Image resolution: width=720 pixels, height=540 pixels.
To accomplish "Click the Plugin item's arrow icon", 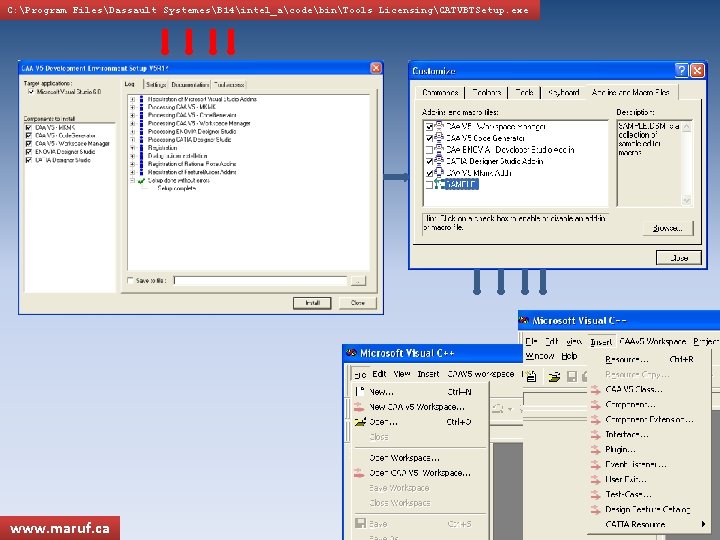I will [596, 450].
